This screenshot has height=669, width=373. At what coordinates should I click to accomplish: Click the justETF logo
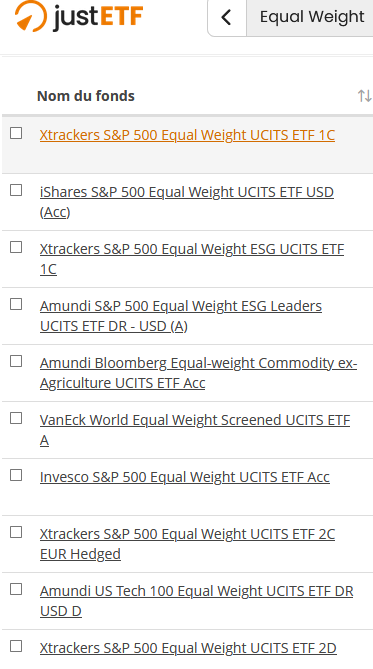79,16
